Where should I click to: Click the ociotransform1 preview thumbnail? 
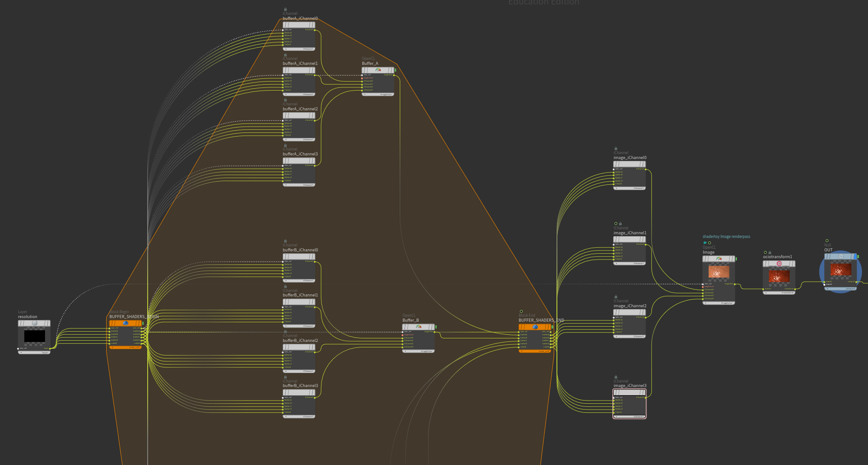click(x=779, y=275)
